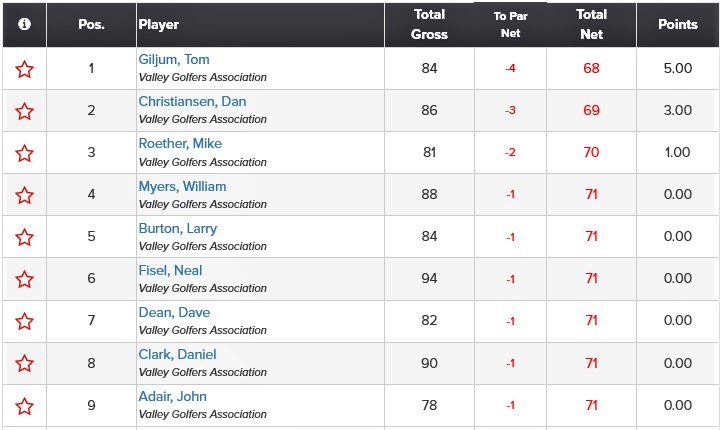Screen dimensions: 723x430
Task: Toggle favorite star for Neal Fisel
Action: pyautogui.click(x=24, y=280)
